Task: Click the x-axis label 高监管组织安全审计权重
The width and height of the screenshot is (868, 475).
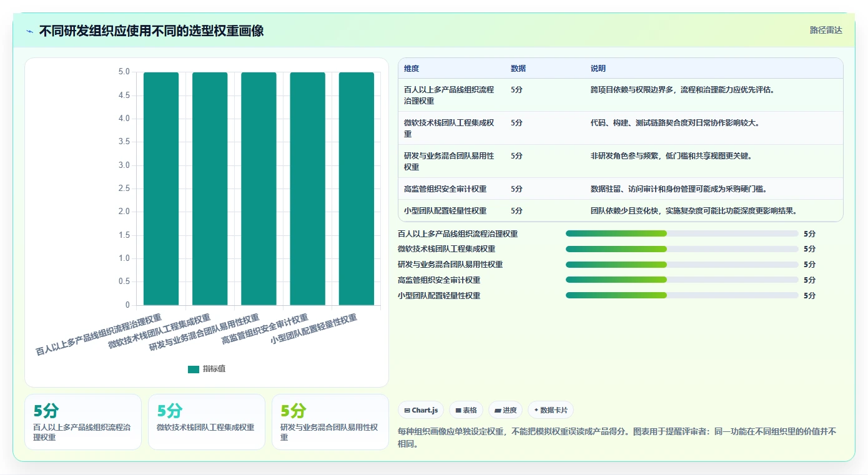Action: point(265,329)
